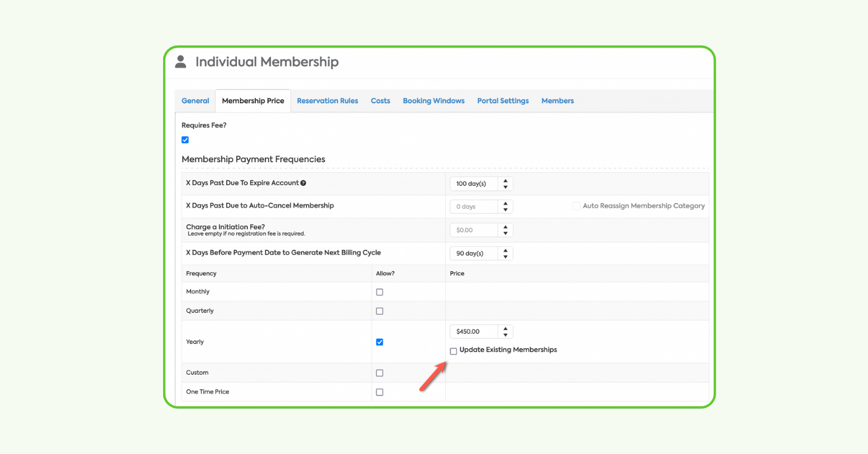Open the help tooltip for expire account days
Screen dimensions: 868x454
pos(304,183)
